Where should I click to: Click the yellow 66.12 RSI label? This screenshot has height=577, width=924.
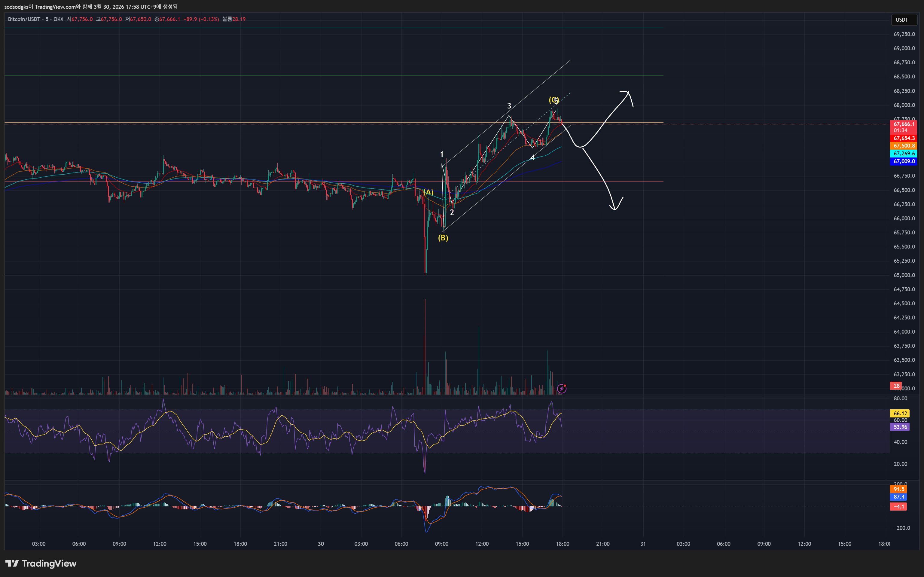click(x=900, y=413)
